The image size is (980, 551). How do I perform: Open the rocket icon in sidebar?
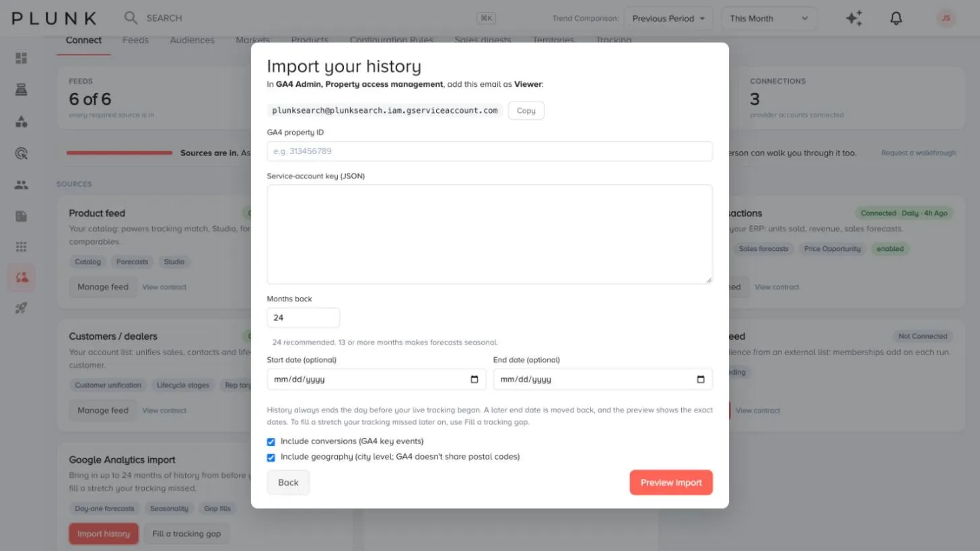22,308
